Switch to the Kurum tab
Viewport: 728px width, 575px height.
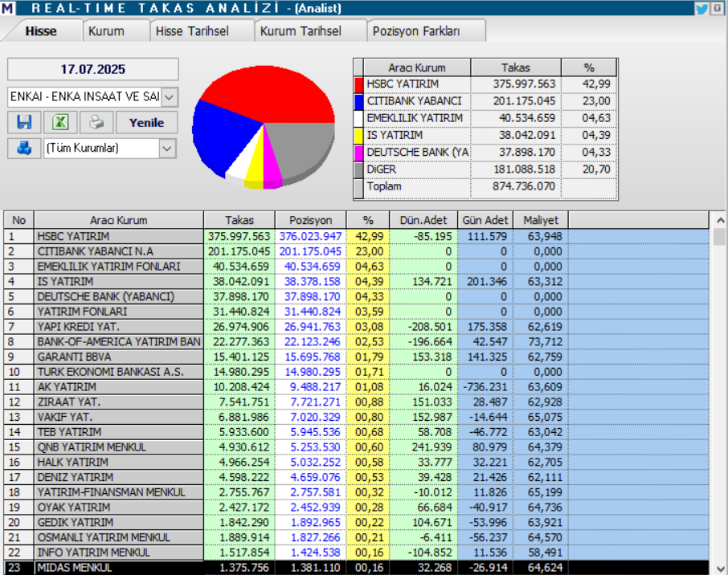tap(106, 31)
